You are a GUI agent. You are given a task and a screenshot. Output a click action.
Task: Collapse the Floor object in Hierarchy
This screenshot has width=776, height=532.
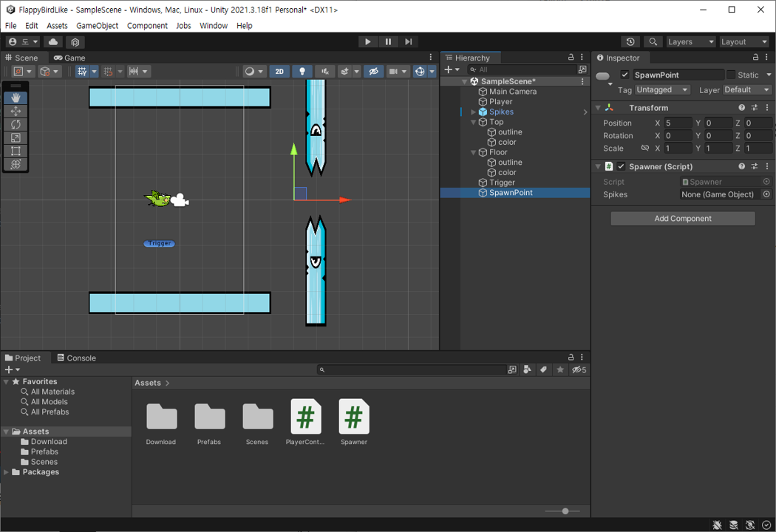(474, 152)
